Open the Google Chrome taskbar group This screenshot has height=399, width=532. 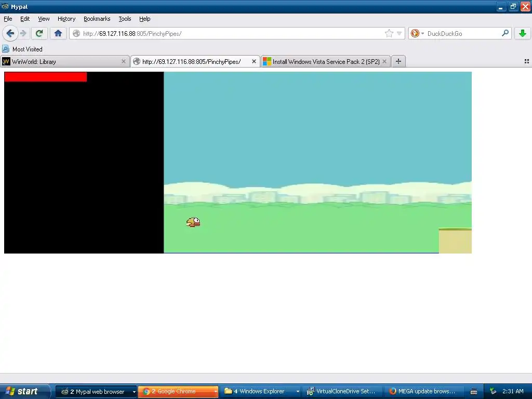(178, 392)
